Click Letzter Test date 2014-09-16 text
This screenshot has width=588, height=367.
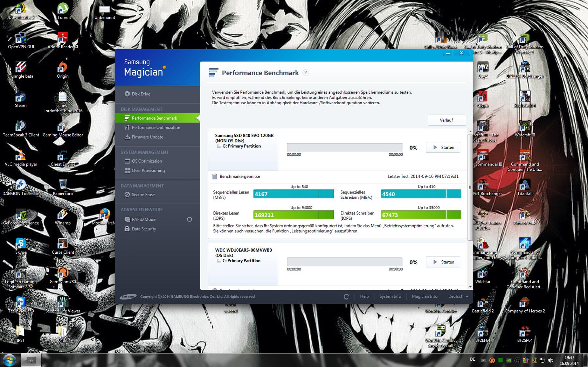(x=423, y=177)
